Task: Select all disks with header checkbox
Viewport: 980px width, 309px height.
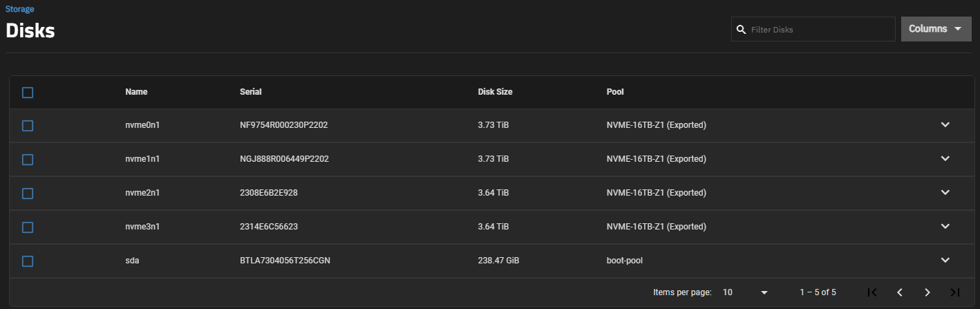Action: (x=28, y=92)
